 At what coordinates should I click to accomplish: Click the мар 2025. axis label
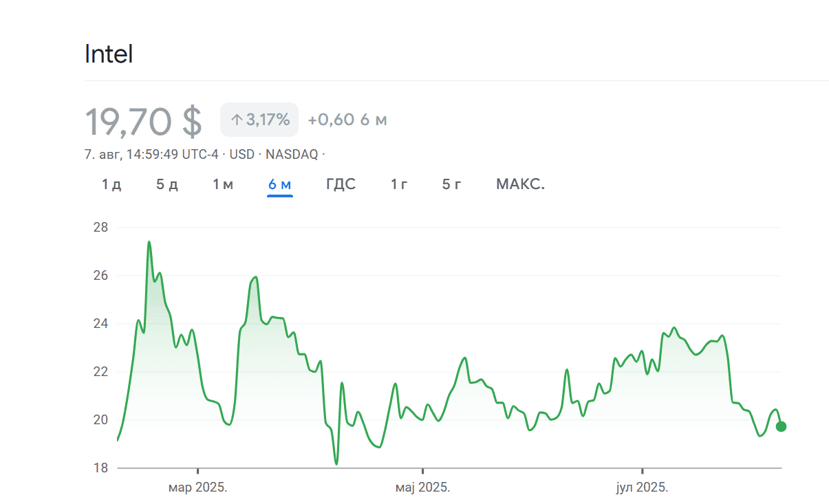[198, 487]
